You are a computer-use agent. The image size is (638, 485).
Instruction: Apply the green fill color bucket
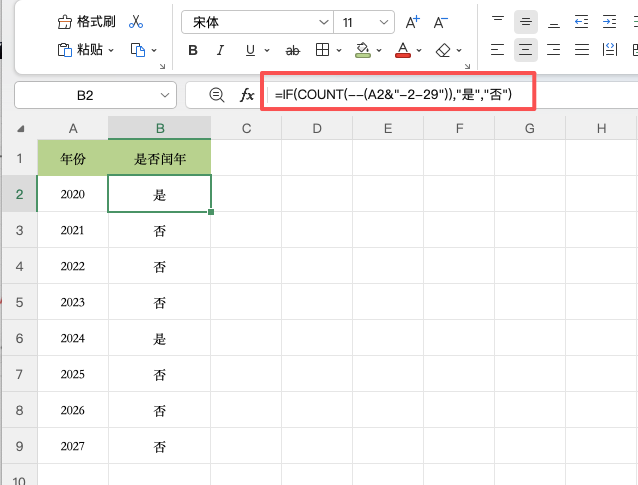click(x=363, y=50)
